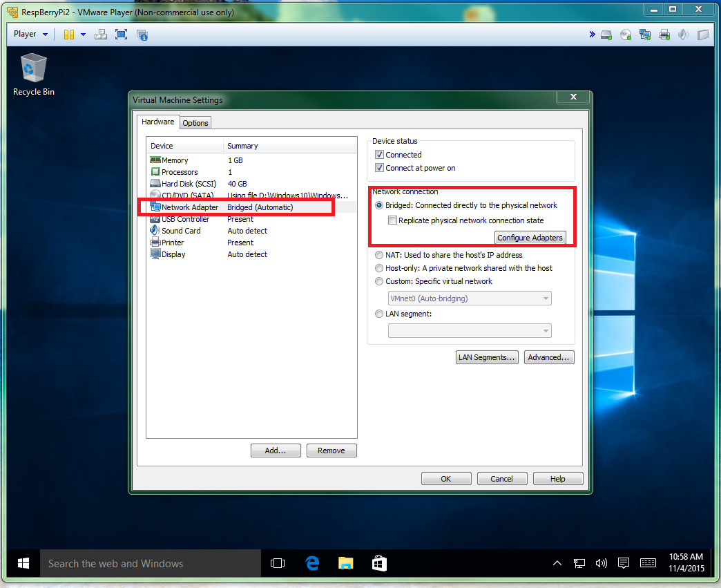Click the message log icon in toolbar
The height and width of the screenshot is (588, 721).
703,35
